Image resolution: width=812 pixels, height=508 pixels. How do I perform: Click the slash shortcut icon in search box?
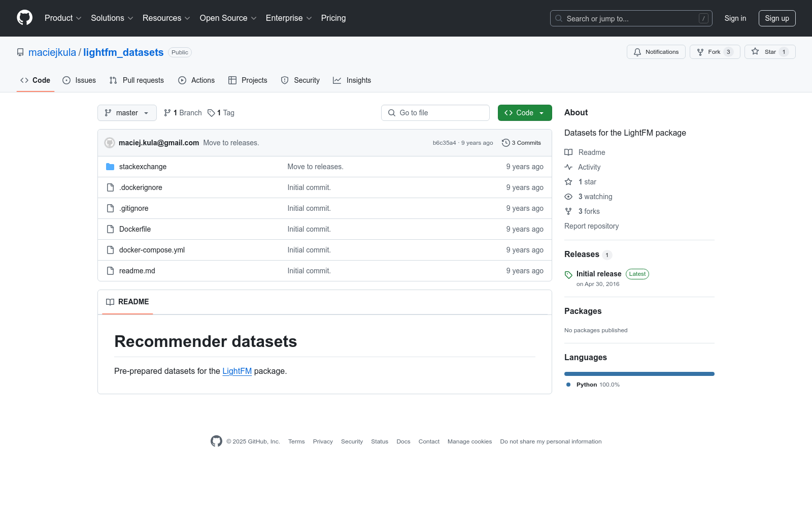[x=703, y=18]
